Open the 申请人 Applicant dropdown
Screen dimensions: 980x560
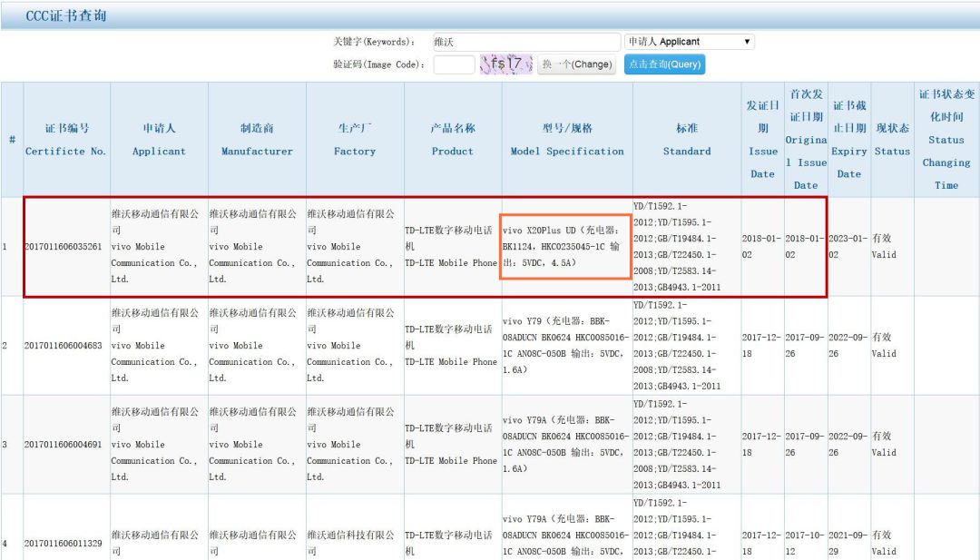(690, 42)
